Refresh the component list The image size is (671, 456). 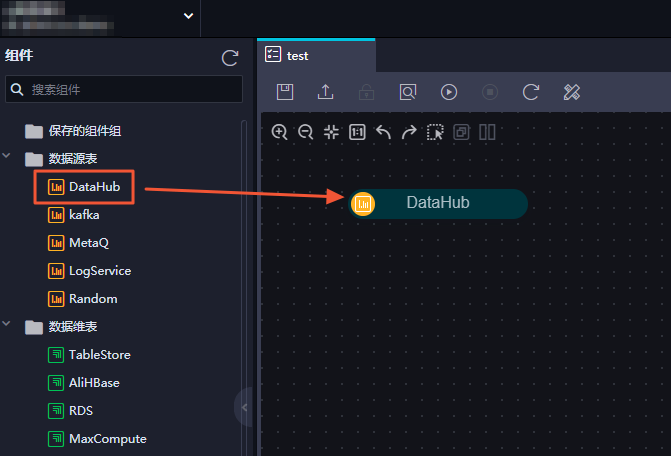point(230,58)
